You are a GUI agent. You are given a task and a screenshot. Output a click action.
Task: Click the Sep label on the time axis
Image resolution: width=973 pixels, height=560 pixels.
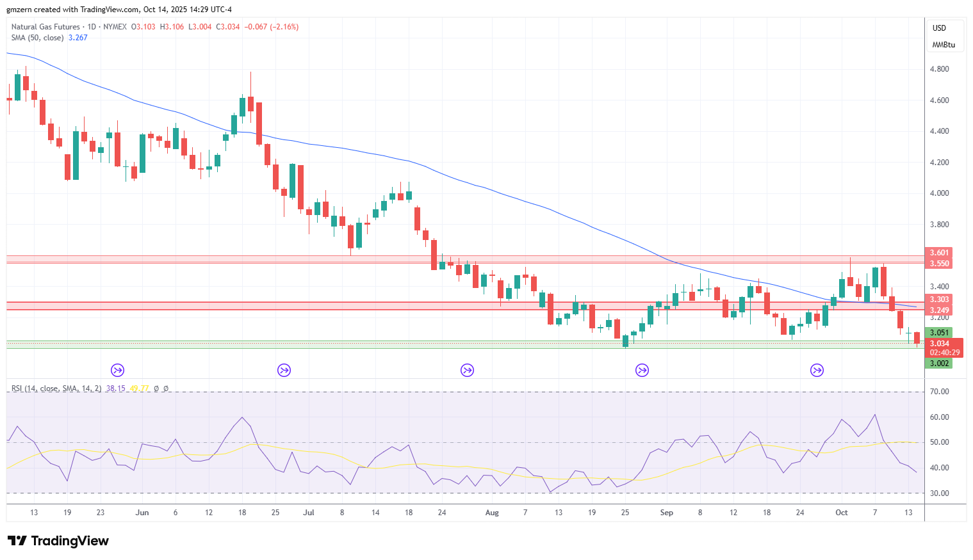click(667, 513)
